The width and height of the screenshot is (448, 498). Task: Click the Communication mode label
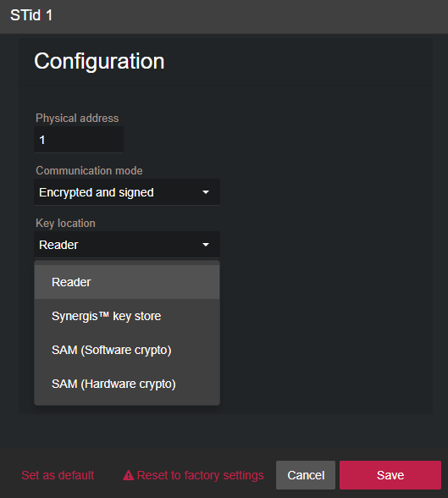click(89, 170)
